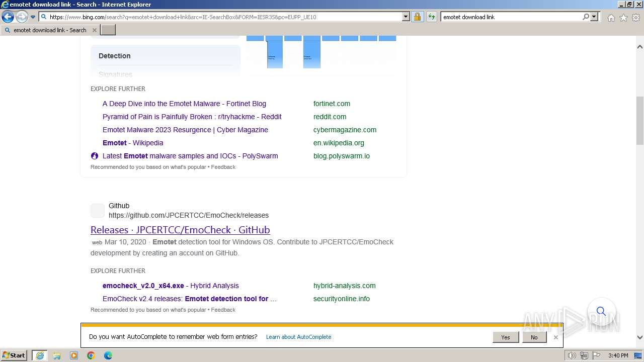Screen dimensions: 644x362
Task: Launch Google Chrome from the taskbar
Action: click(91, 355)
